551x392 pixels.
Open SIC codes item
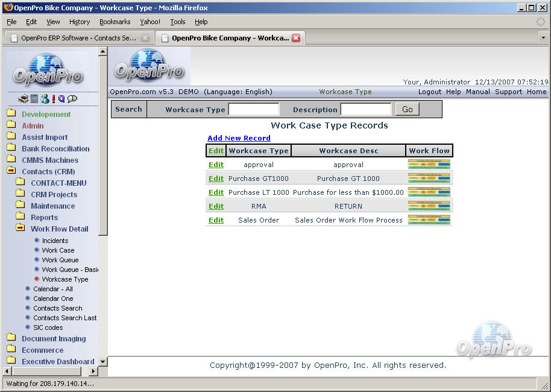tap(48, 327)
